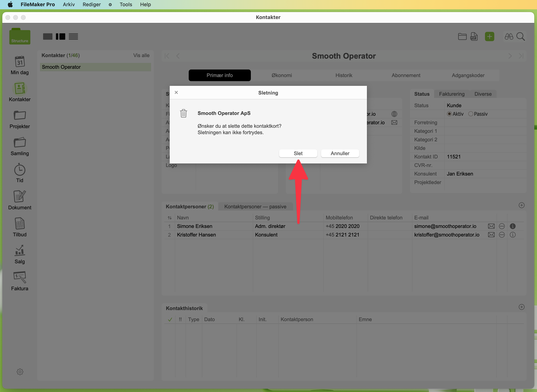This screenshot has height=392, width=537.
Task: Open the Tilbud sidebar icon
Action: click(20, 223)
